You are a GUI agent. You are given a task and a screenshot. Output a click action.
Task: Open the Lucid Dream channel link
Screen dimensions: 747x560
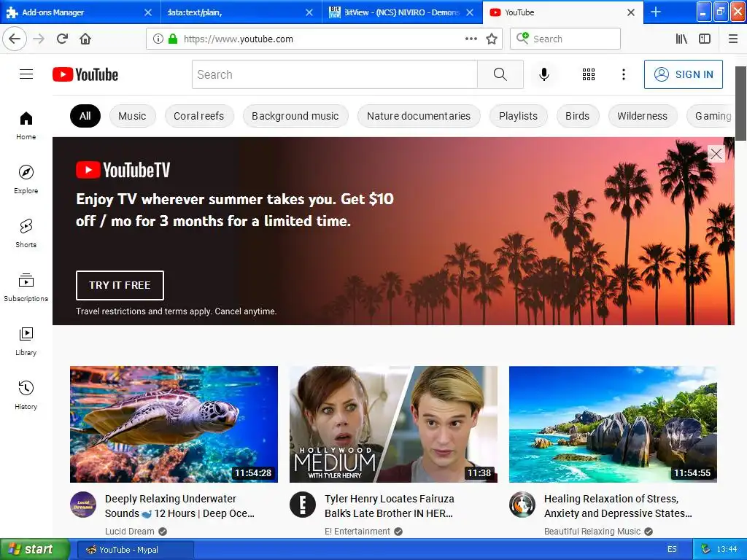[130, 532]
